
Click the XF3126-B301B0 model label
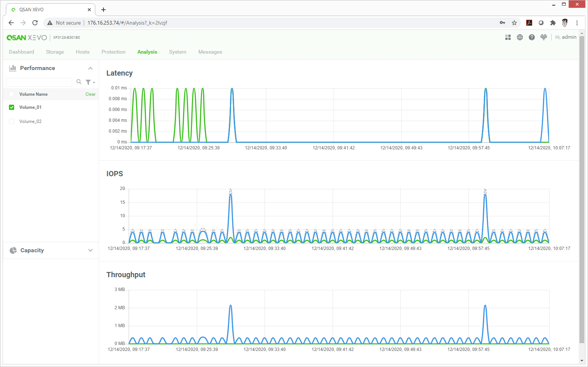(67, 38)
